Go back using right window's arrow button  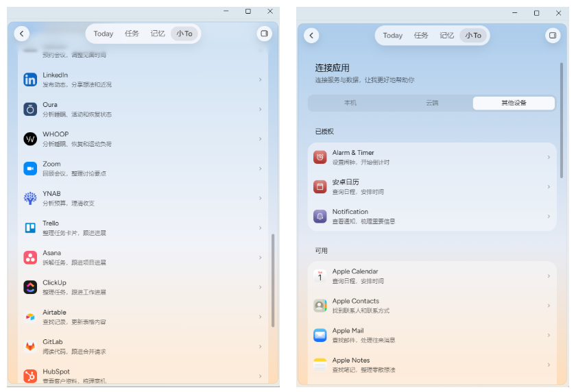click(311, 36)
